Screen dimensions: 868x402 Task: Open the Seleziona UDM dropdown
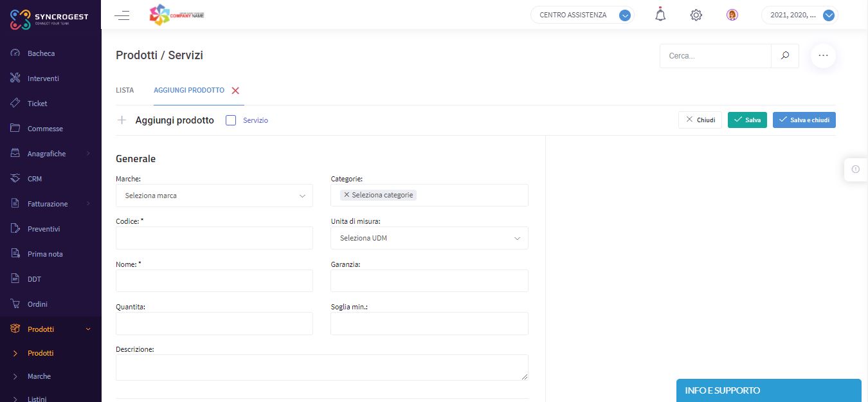tap(429, 238)
